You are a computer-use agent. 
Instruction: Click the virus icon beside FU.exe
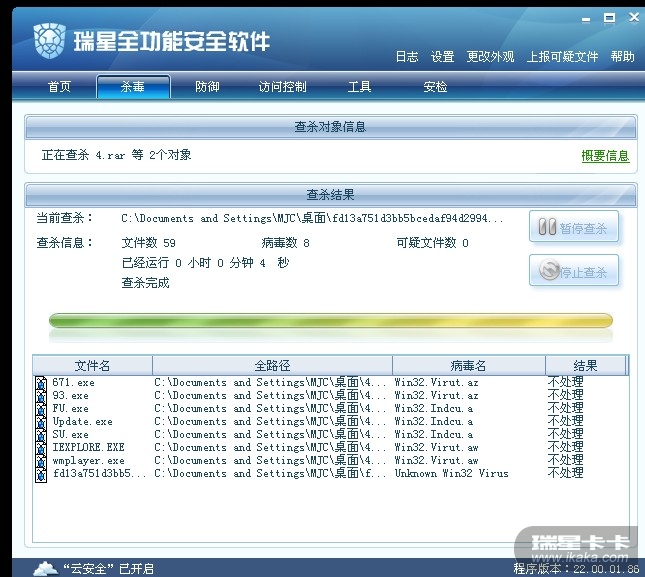[x=41, y=409]
